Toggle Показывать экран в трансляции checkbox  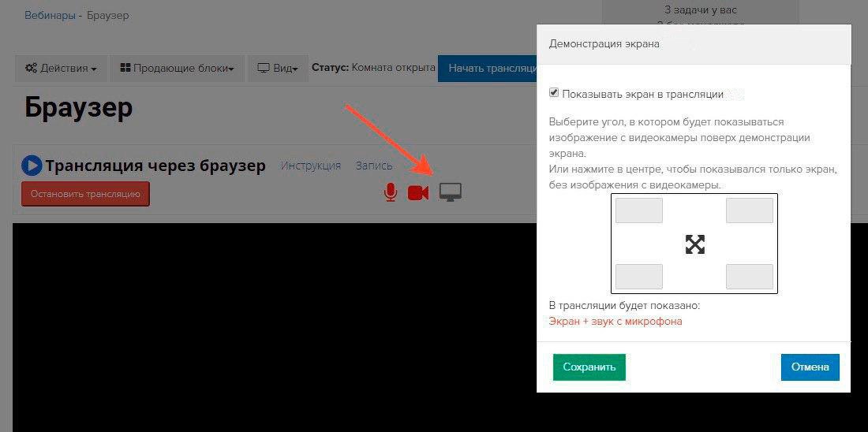554,93
